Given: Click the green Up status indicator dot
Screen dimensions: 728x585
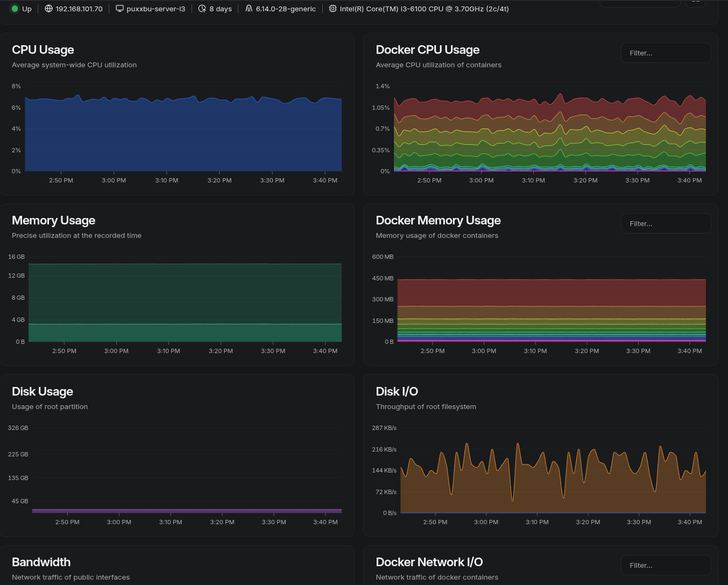Looking at the screenshot, I should coord(15,9).
